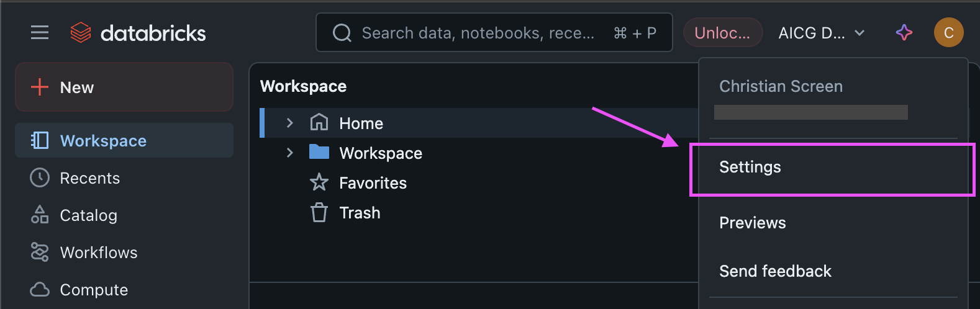980x309 pixels.
Task: Choose Send feedback menu entry
Action: [775, 271]
